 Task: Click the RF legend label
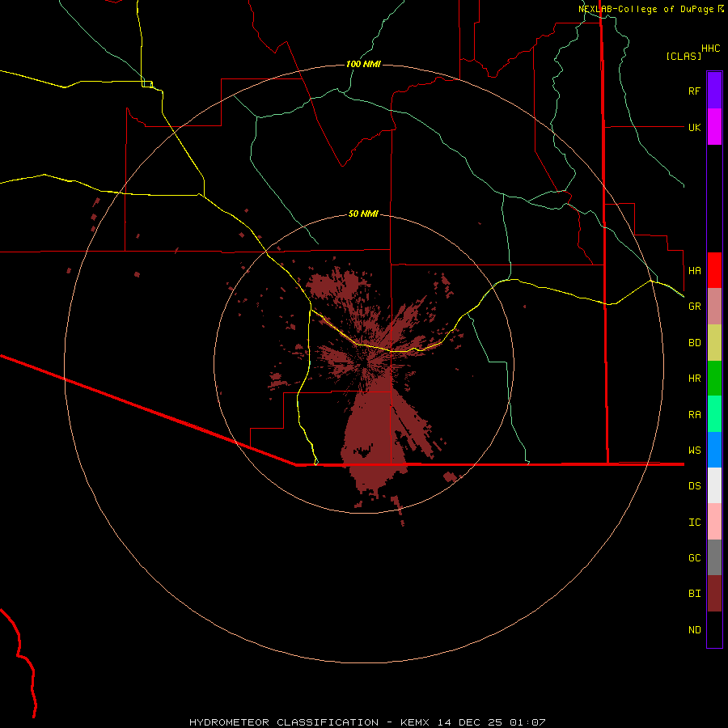tap(694, 91)
